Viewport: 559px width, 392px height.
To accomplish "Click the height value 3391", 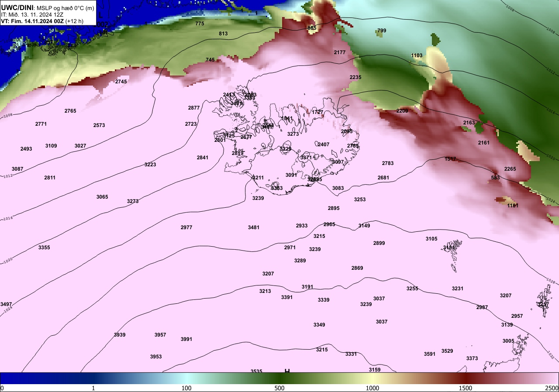I will point(287,297).
